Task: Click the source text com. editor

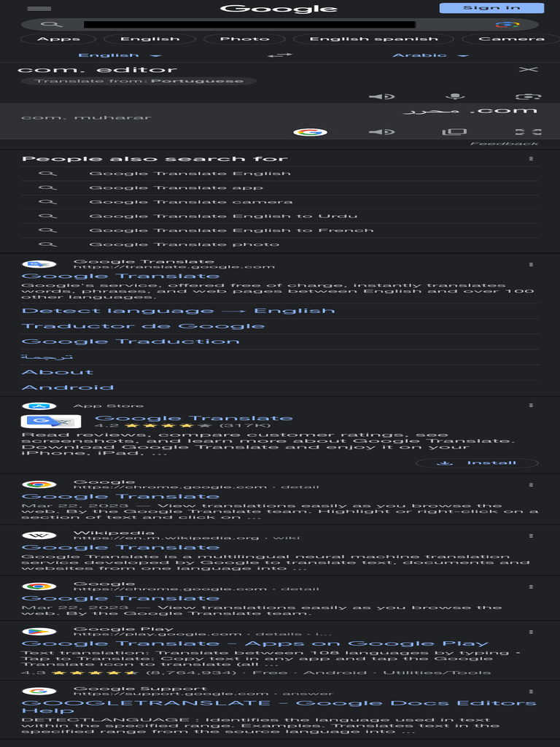Action: (97, 70)
